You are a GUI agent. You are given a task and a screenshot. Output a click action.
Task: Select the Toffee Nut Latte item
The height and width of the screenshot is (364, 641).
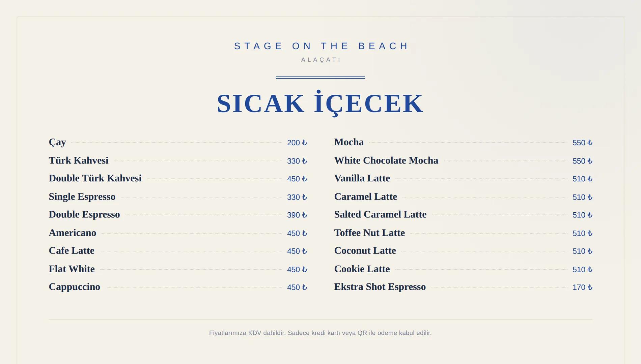pyautogui.click(x=369, y=233)
